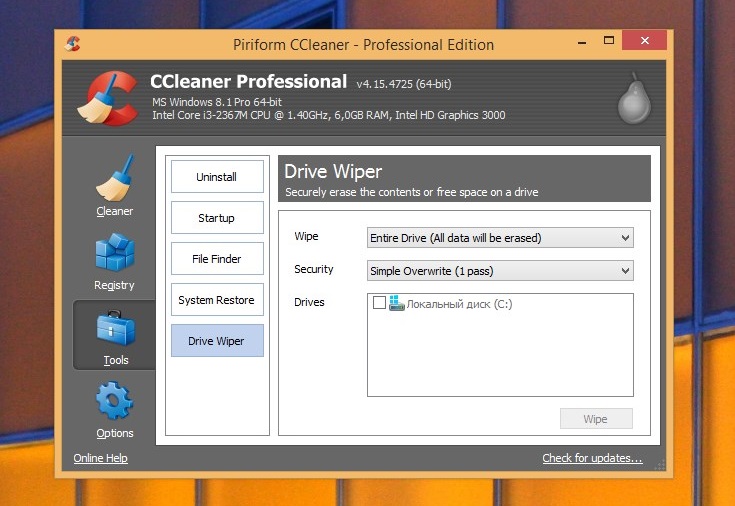Open the Registry section cube icon
This screenshot has height=506, width=735.
pos(114,255)
